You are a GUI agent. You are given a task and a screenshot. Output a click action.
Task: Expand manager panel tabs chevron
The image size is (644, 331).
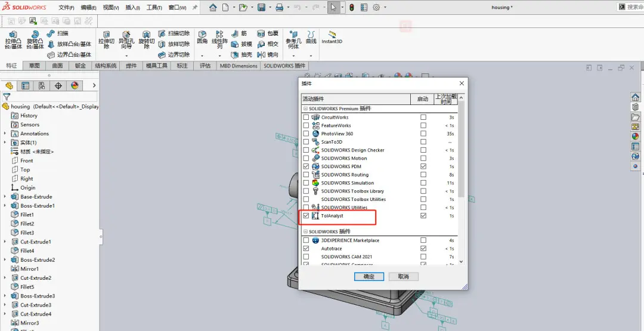tap(94, 85)
